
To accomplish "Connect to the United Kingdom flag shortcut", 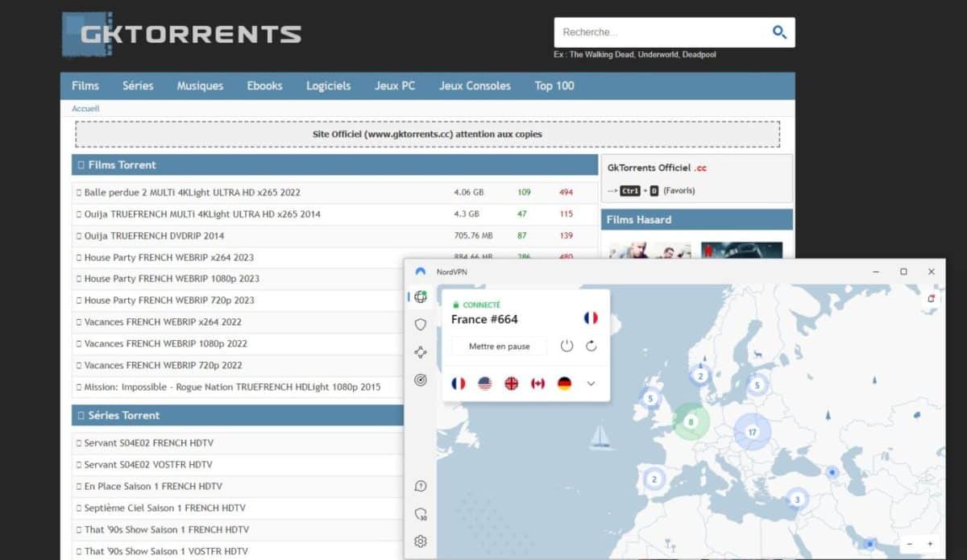I will 511,384.
